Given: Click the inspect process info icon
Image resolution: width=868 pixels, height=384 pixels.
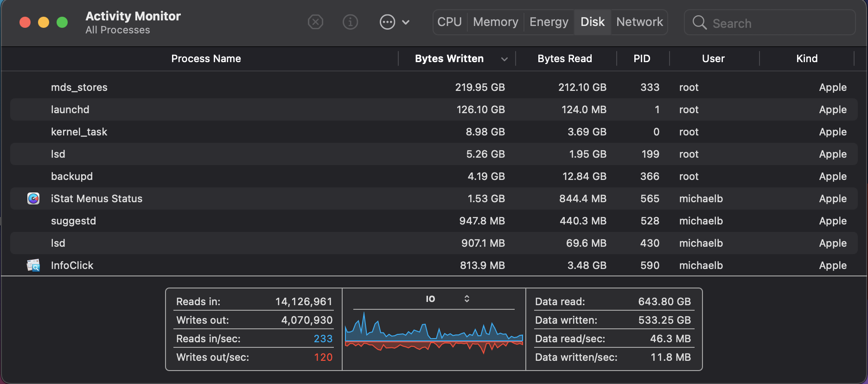Looking at the screenshot, I should pyautogui.click(x=350, y=22).
